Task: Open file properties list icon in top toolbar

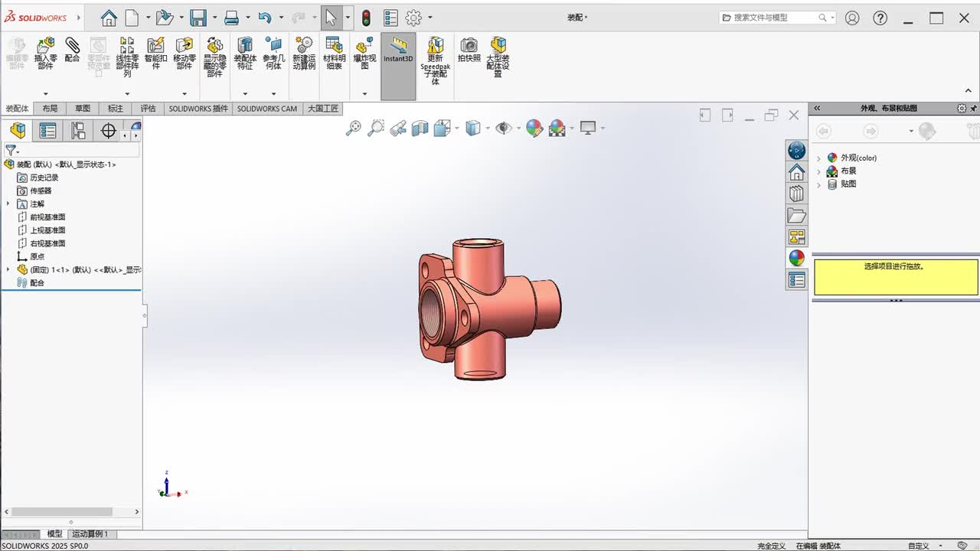Action: (390, 18)
